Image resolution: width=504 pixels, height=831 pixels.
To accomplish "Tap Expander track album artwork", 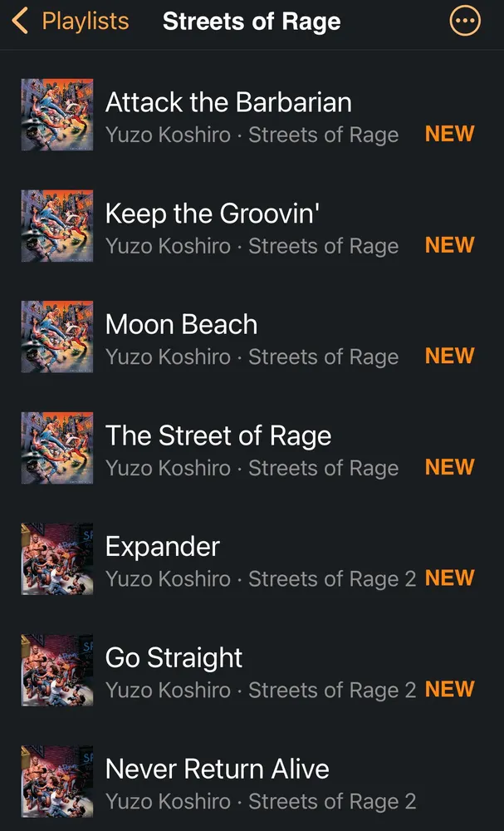I will pyautogui.click(x=56, y=558).
